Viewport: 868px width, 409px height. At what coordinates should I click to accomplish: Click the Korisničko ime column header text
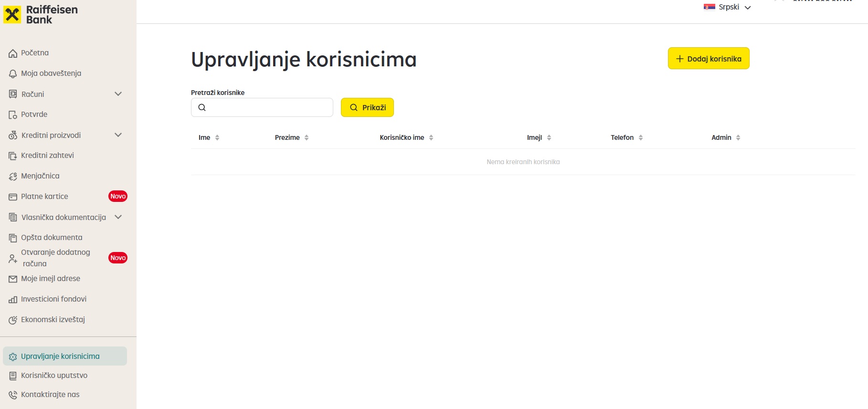[x=402, y=137]
